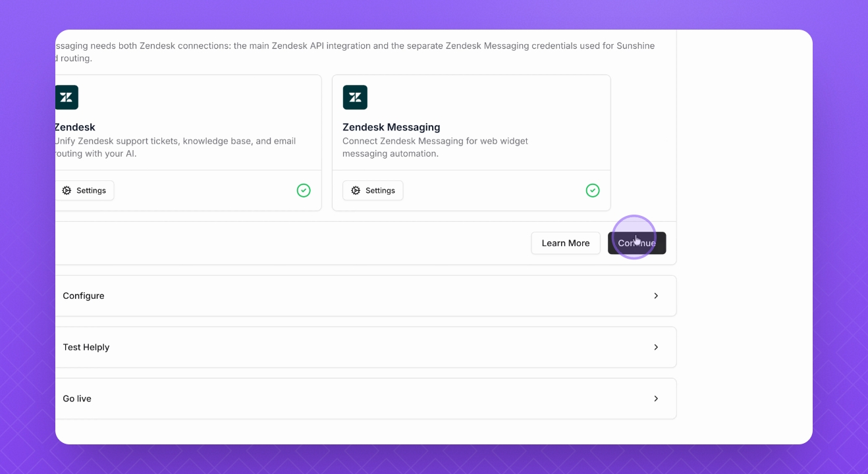
Task: Click the green checkmark on Zendesk card
Action: pyautogui.click(x=304, y=190)
